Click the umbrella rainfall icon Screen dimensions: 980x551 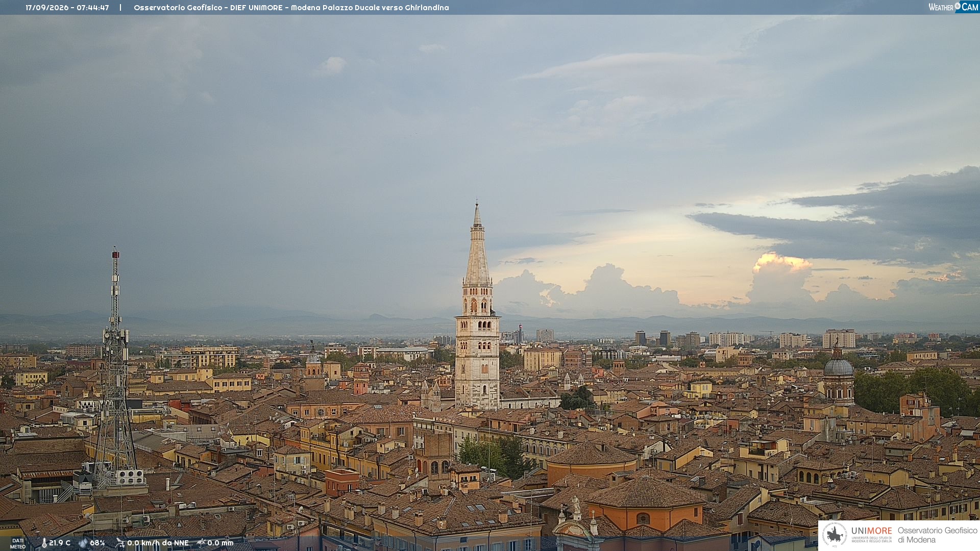point(201,543)
